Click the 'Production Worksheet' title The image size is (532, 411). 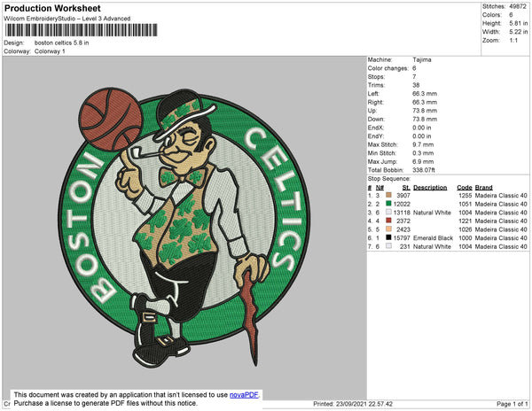click(52, 8)
